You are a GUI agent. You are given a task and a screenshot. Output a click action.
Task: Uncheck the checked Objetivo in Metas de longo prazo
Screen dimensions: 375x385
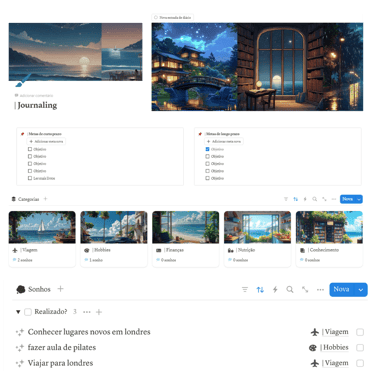[207, 149]
